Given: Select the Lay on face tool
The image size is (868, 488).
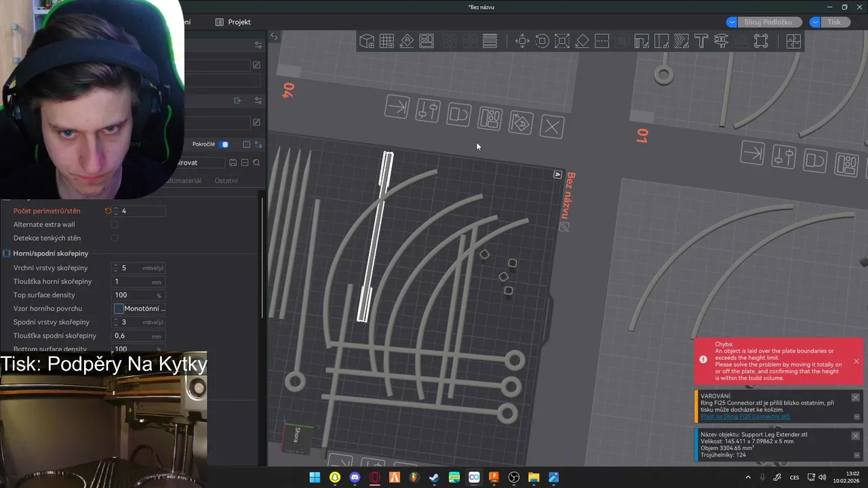Looking at the screenshot, I should pos(582,41).
